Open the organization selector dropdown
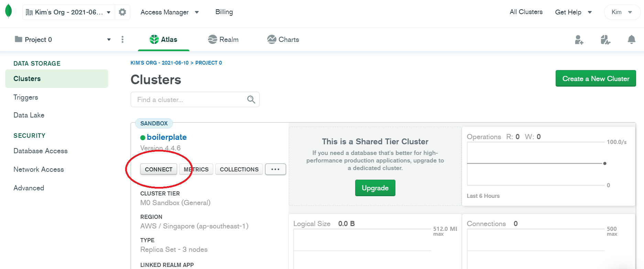The width and height of the screenshot is (644, 269). tap(68, 12)
